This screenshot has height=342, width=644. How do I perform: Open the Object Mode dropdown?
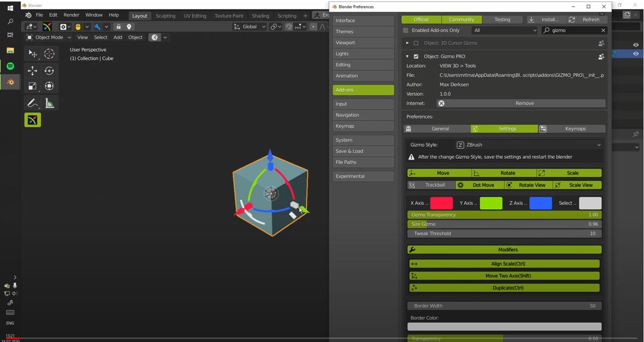pos(48,37)
